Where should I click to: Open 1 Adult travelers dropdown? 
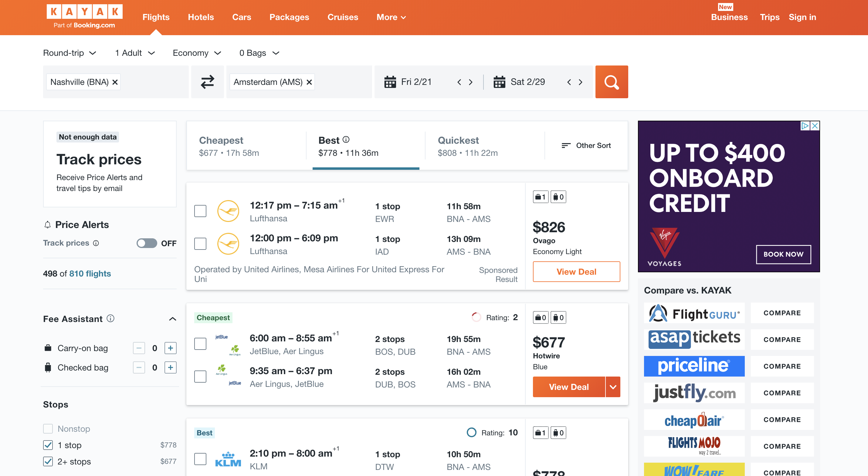pyautogui.click(x=135, y=53)
